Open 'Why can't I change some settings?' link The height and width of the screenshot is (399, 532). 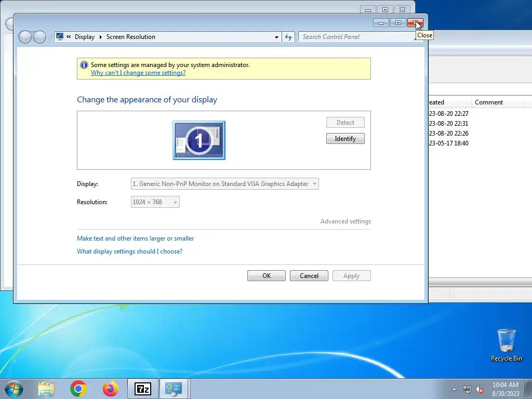[x=138, y=73]
